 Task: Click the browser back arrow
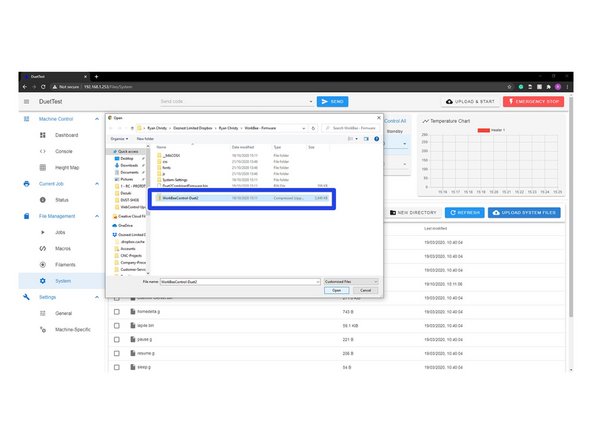pos(25,87)
